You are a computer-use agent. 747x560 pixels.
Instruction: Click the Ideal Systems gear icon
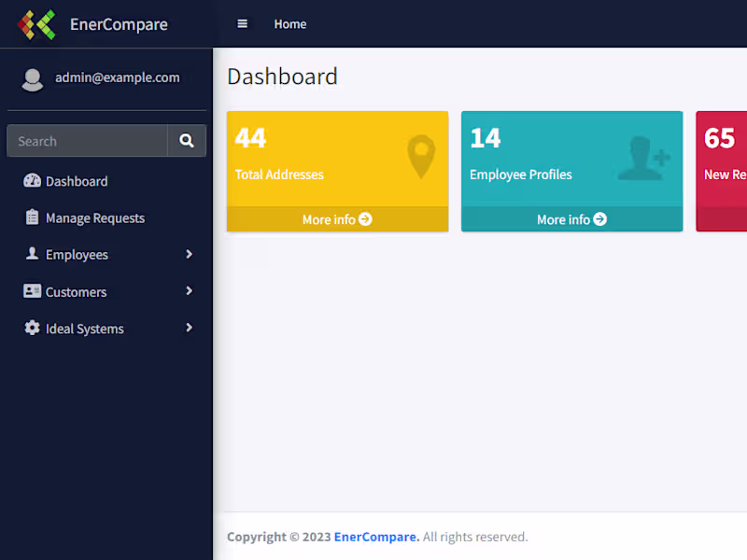pos(32,328)
